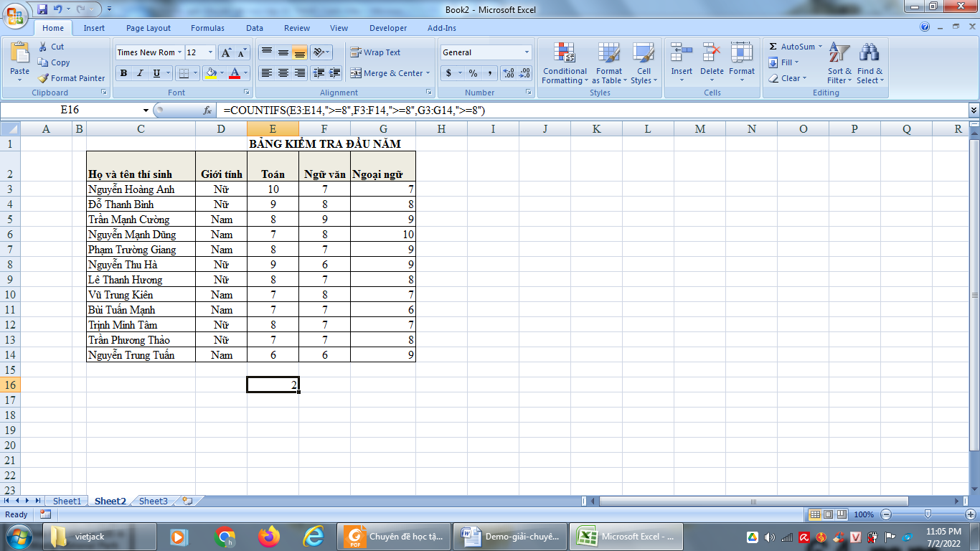The height and width of the screenshot is (551, 980).
Task: Toggle Bottom Align vertical alignment
Action: [x=300, y=52]
